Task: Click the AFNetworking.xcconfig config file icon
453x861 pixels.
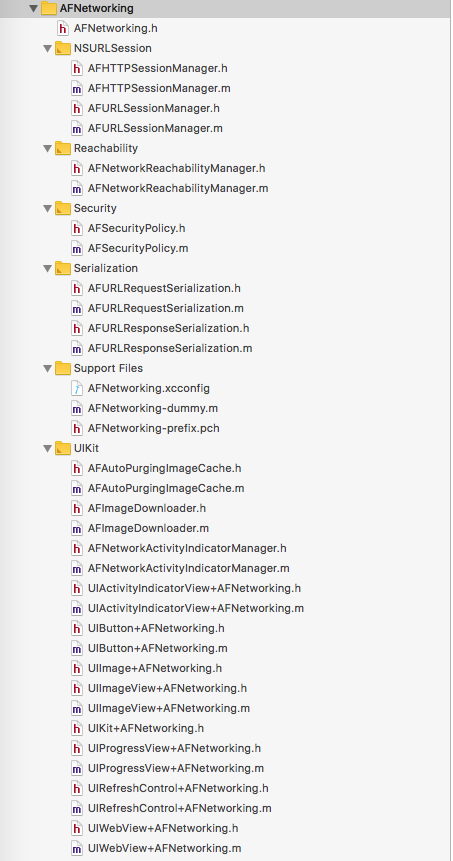Action: (77, 389)
